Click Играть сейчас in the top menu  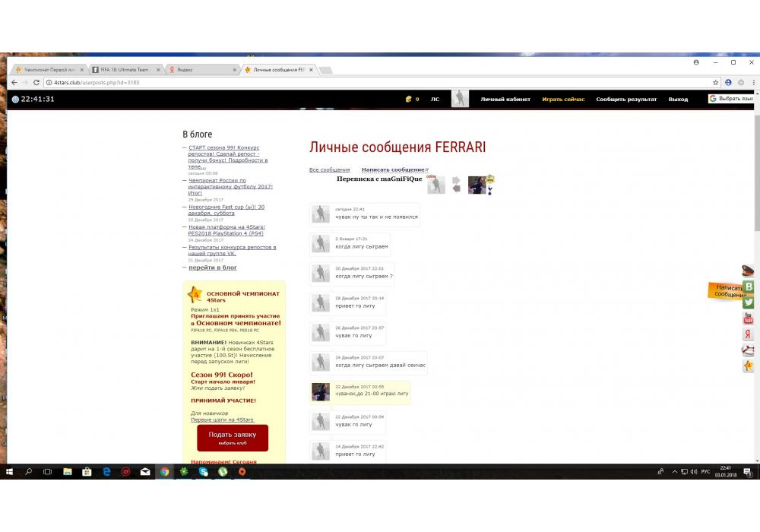click(x=563, y=100)
